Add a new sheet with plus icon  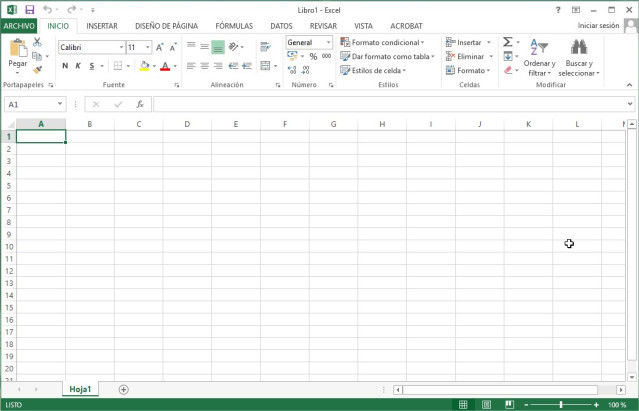point(124,389)
